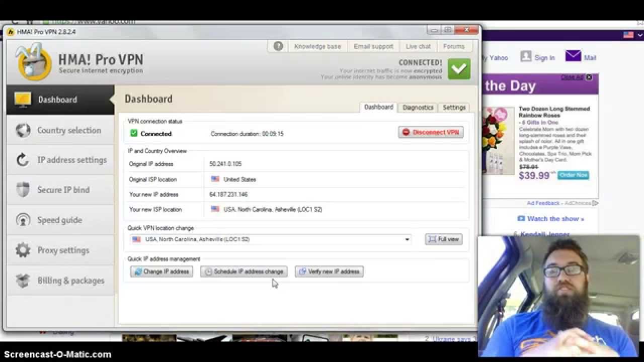This screenshot has height=362, width=644.
Task: Click the Dashboard monitor icon
Action: tap(23, 99)
